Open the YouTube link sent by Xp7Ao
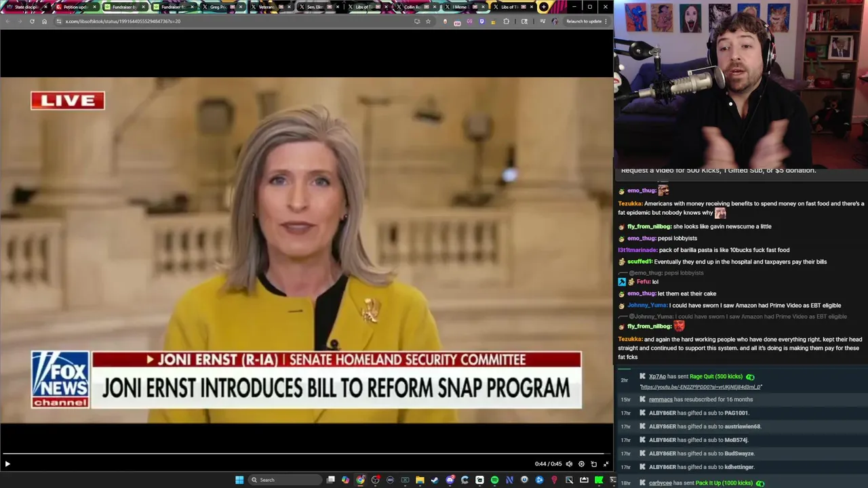The height and width of the screenshot is (488, 868). 701,387
